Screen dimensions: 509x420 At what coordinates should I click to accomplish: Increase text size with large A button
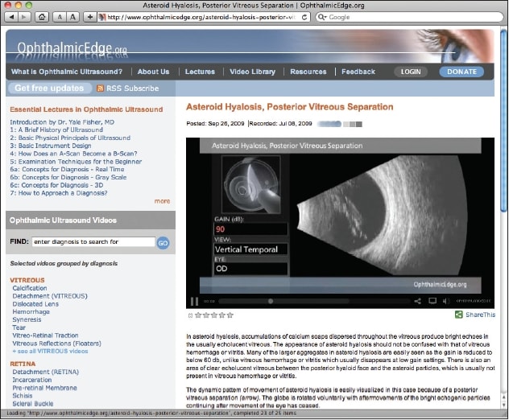tap(72, 17)
